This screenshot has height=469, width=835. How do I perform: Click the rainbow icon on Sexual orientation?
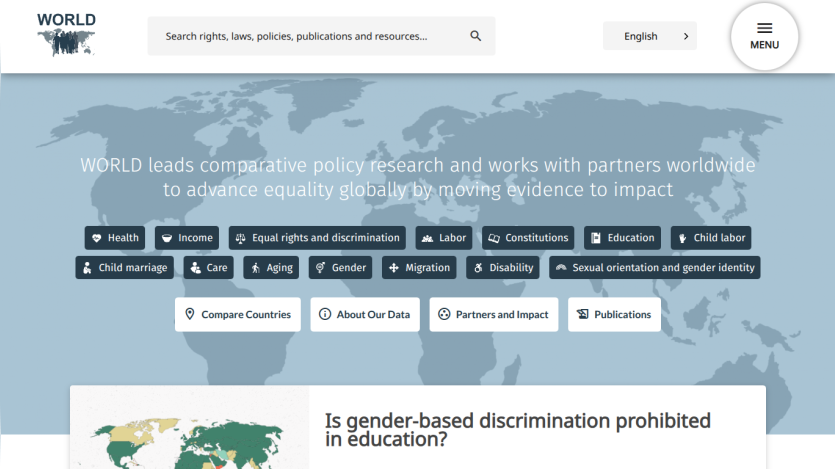pyautogui.click(x=561, y=267)
